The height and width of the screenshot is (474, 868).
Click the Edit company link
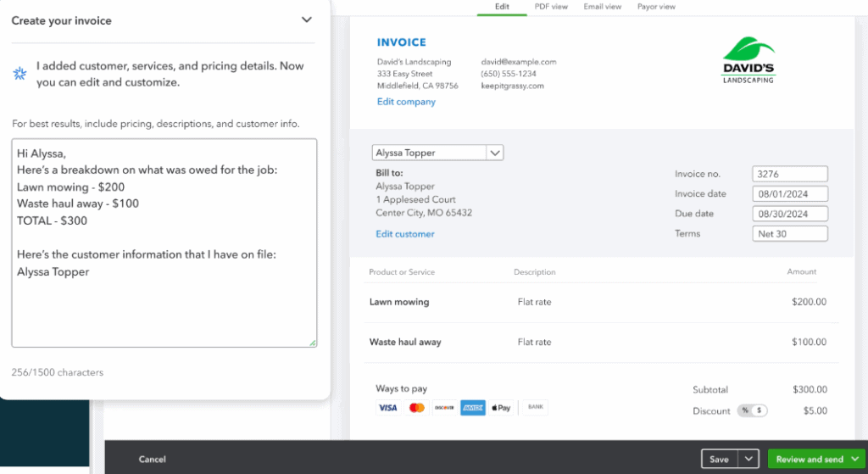pyautogui.click(x=406, y=102)
